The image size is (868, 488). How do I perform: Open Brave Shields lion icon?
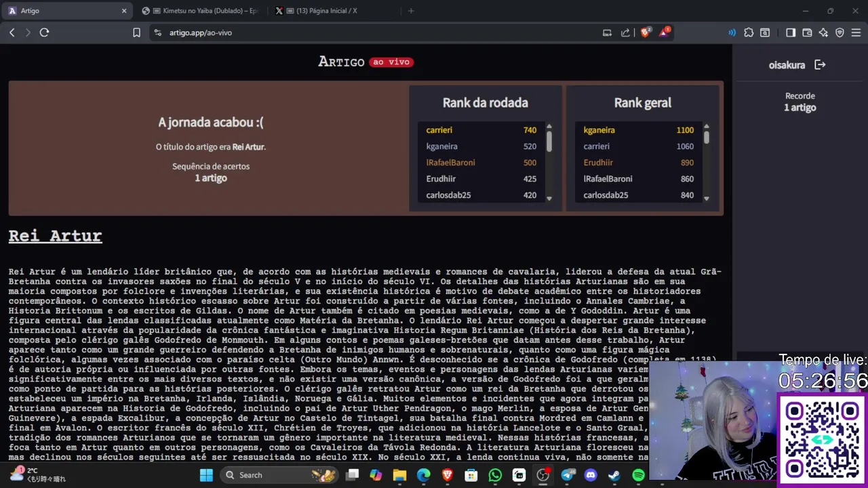click(x=646, y=32)
